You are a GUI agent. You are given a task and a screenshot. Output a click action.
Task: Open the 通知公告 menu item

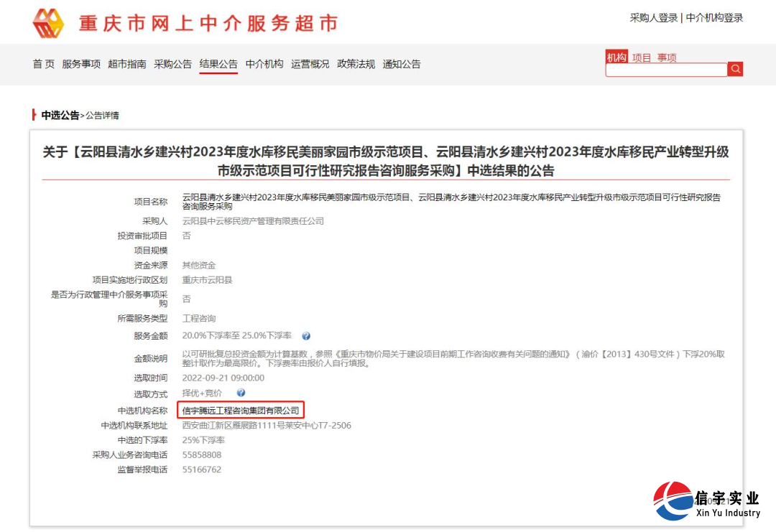tap(402, 64)
